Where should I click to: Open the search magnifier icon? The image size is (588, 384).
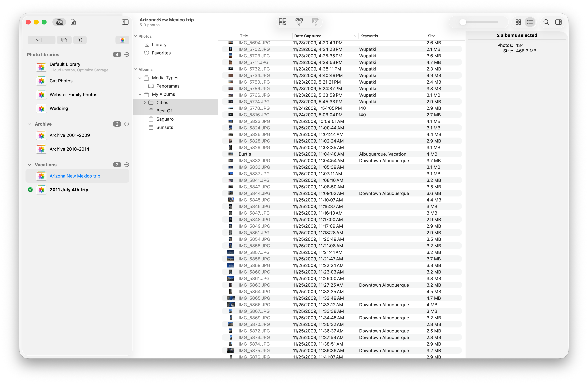tap(546, 22)
